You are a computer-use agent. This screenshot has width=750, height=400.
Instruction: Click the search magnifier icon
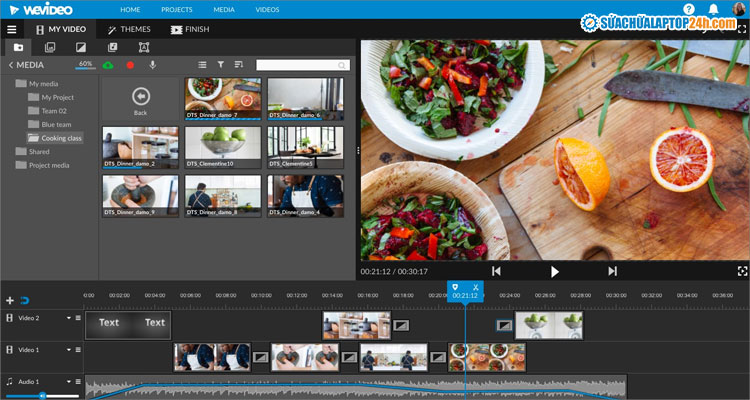tap(342, 65)
